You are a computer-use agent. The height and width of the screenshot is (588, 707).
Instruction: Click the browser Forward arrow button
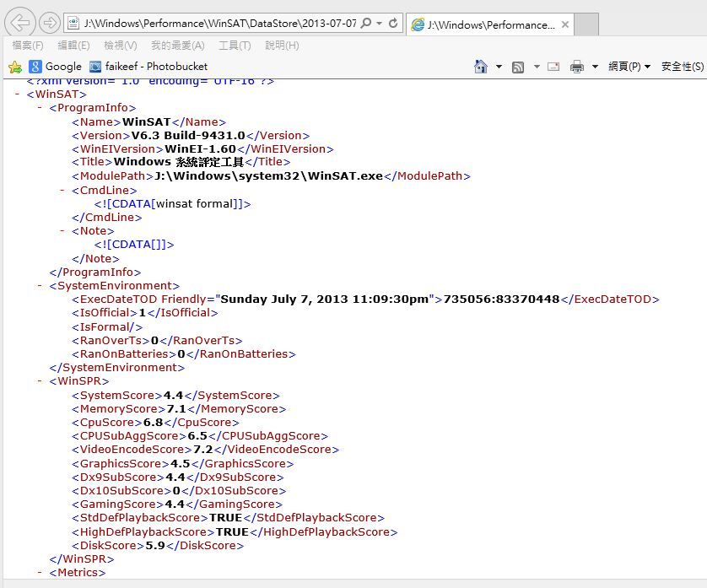point(49,23)
